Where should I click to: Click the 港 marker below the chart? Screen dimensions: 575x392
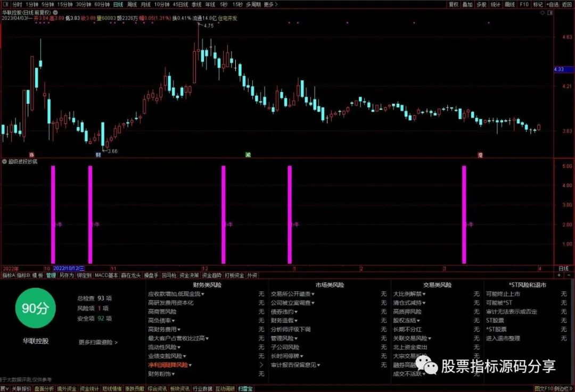point(480,155)
